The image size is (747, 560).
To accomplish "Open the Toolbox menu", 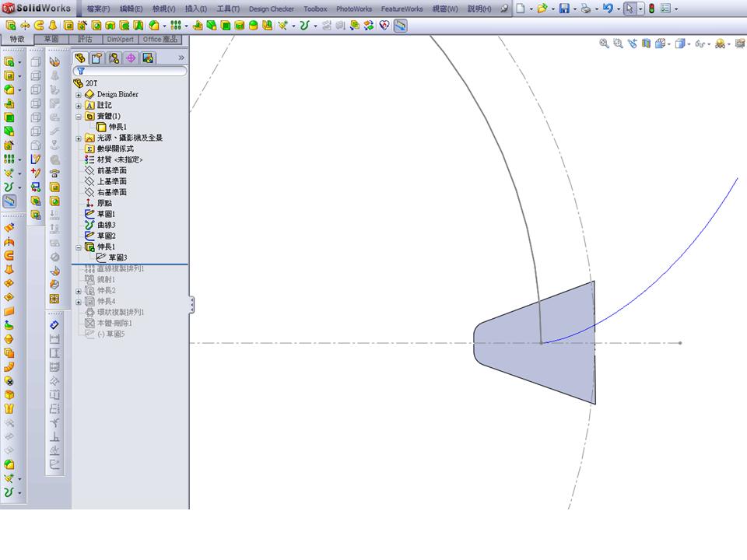I will pos(315,9).
